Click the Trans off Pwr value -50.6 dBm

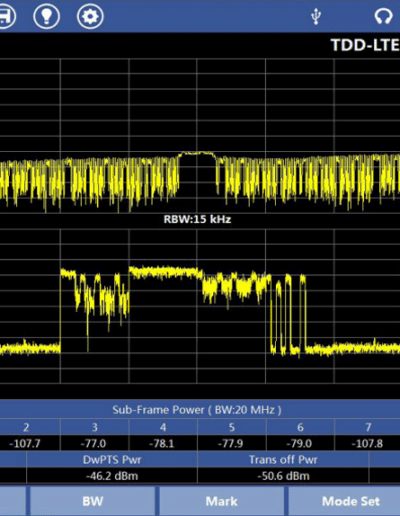point(283,476)
